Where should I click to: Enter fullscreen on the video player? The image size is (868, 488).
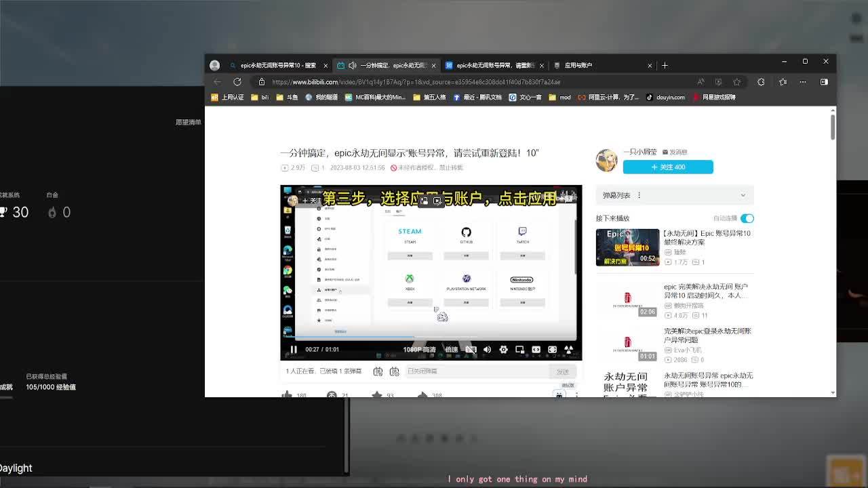(568, 350)
